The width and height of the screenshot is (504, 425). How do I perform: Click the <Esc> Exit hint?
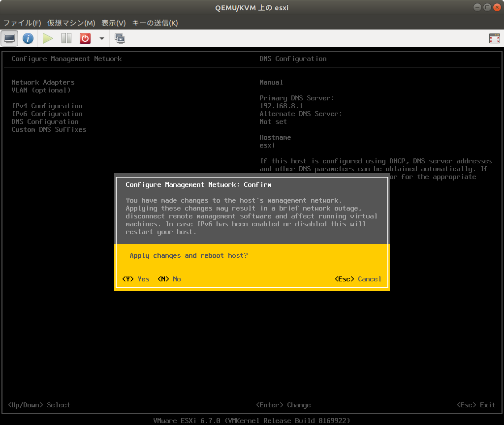click(476, 405)
